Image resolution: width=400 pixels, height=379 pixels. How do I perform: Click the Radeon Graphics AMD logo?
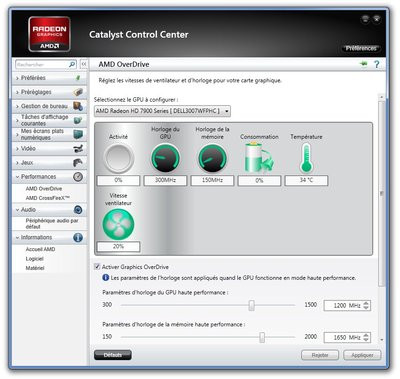tap(49, 34)
